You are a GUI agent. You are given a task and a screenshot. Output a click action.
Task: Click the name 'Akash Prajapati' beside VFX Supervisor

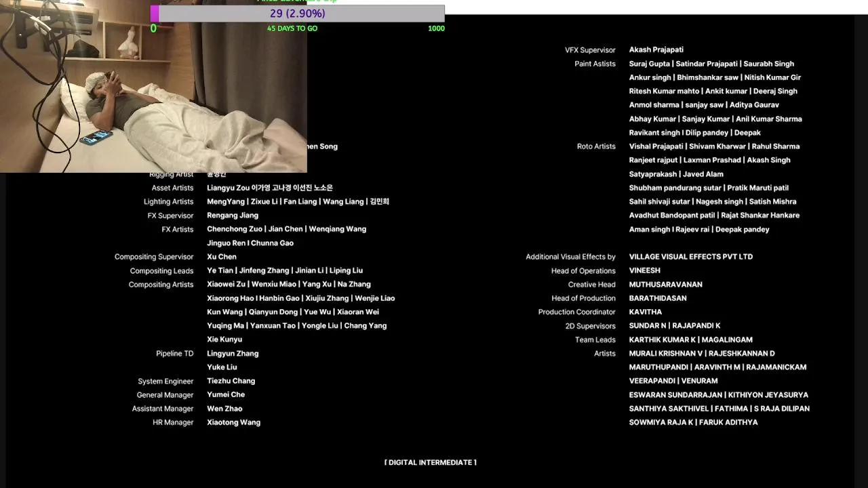(x=656, y=49)
